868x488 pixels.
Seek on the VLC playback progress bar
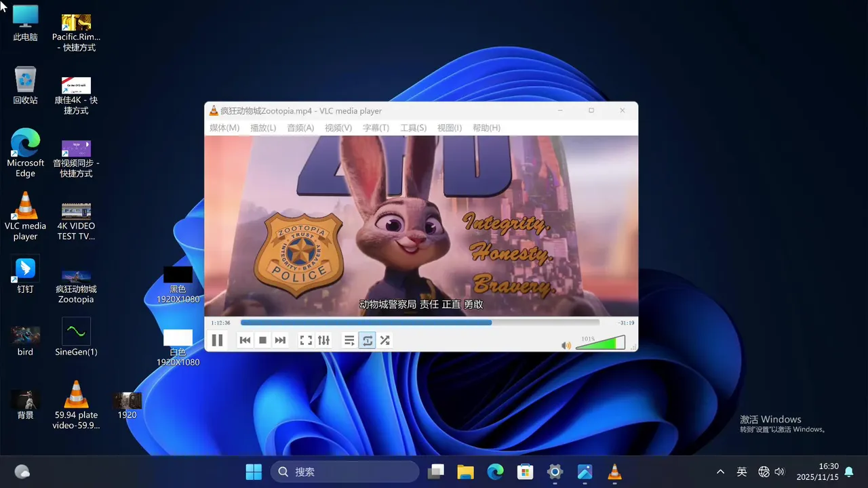(420, 323)
